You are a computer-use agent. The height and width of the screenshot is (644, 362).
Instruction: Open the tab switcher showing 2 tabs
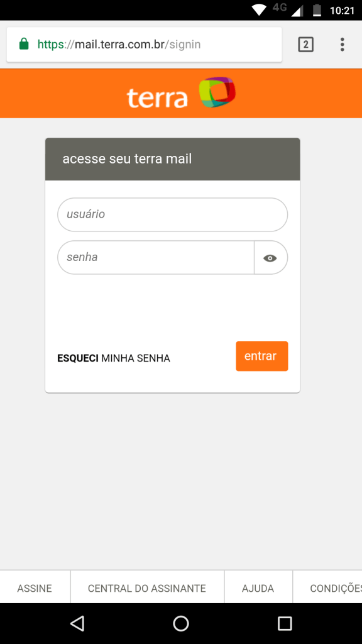click(305, 44)
